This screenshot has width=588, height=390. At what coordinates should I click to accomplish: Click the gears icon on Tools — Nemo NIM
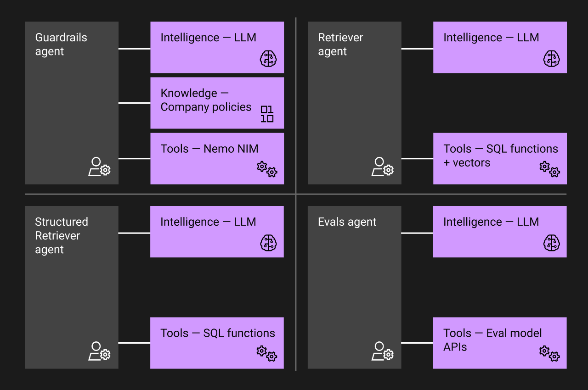(267, 169)
